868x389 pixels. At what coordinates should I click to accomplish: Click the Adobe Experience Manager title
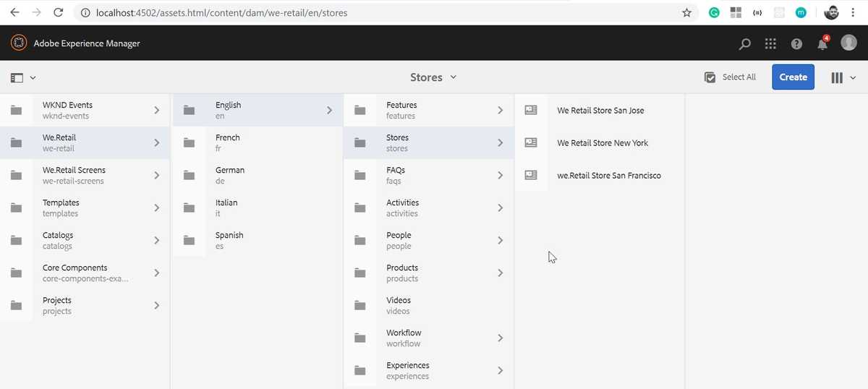point(87,43)
